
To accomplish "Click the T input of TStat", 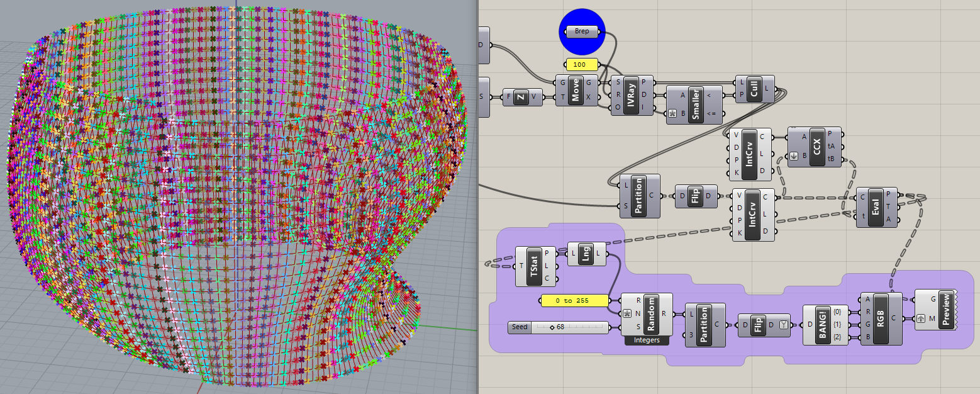I will 521,266.
